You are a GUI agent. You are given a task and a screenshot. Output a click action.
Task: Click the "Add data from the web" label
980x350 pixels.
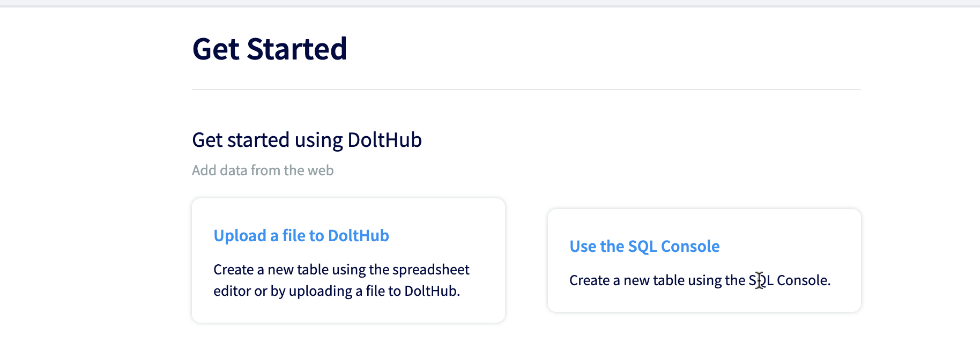point(262,170)
